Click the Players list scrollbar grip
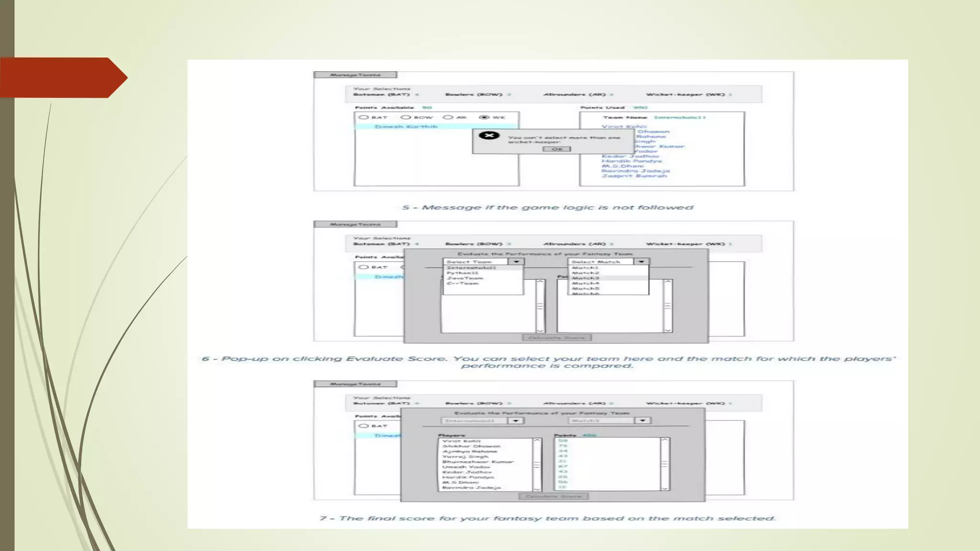Image resolution: width=980 pixels, height=551 pixels. 537,464
